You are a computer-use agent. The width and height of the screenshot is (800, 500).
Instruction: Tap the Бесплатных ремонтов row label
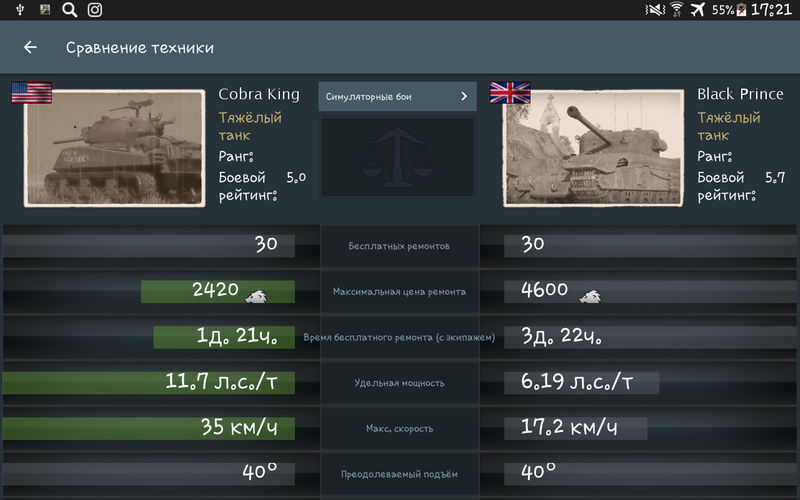[399, 246]
